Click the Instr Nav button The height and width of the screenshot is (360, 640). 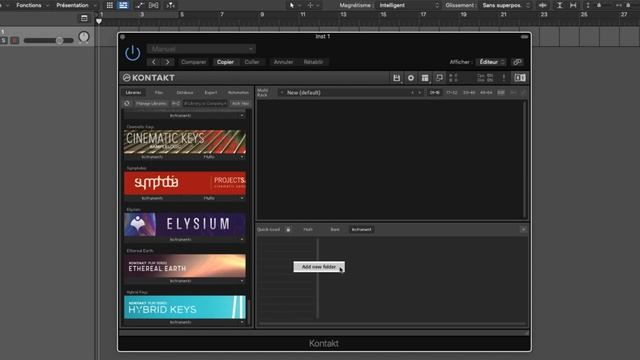(x=240, y=104)
